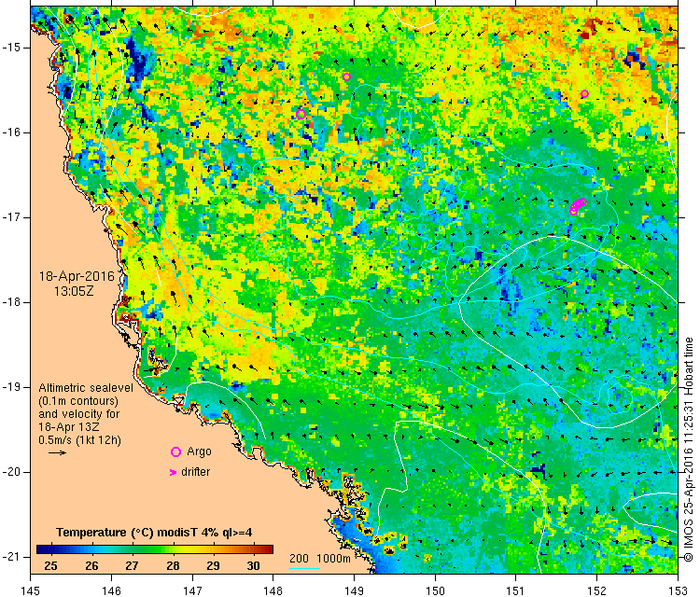Click the magenta drifter legend symbol
Viewport: 700px width, 597px height.
click(174, 472)
